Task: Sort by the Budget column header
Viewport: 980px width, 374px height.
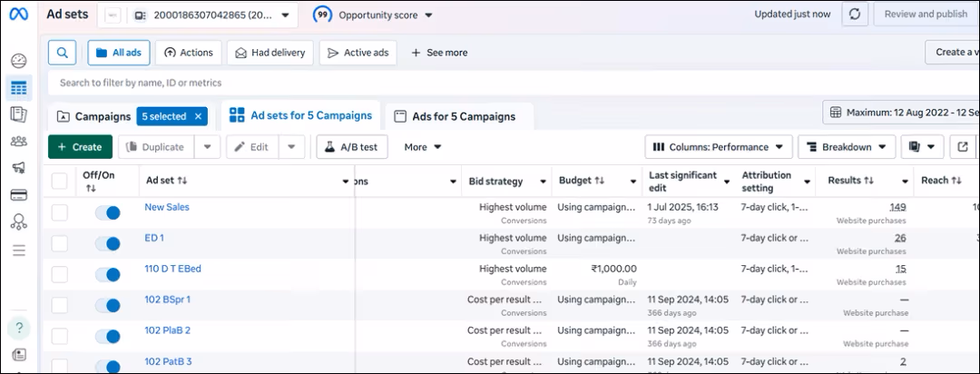Action: (582, 180)
